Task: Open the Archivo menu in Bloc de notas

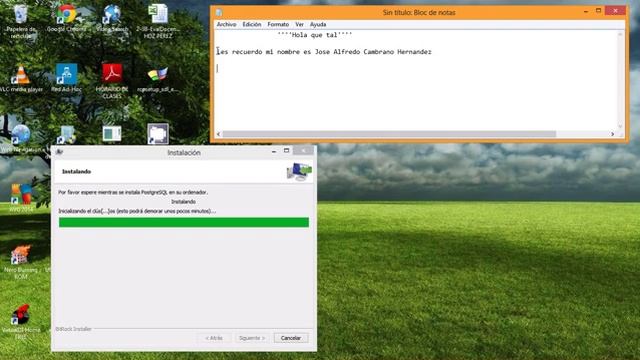Action: pos(226,24)
